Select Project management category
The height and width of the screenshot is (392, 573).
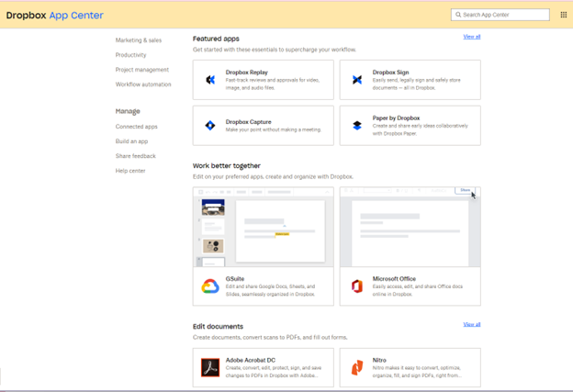(142, 70)
